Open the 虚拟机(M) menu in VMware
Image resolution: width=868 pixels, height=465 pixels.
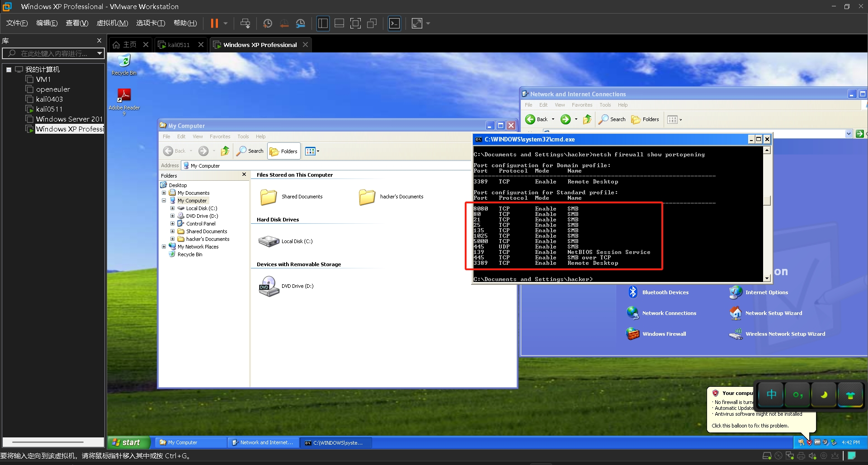pos(112,23)
